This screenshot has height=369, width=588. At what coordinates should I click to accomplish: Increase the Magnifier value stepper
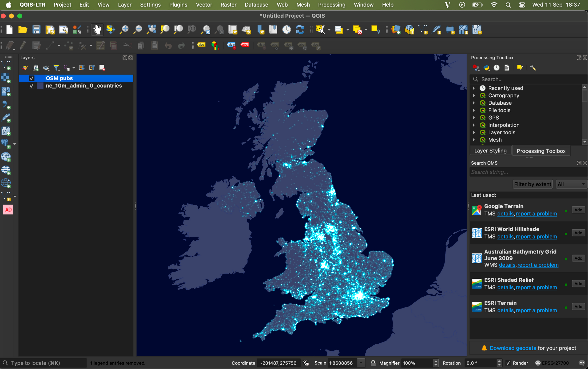[x=435, y=361]
